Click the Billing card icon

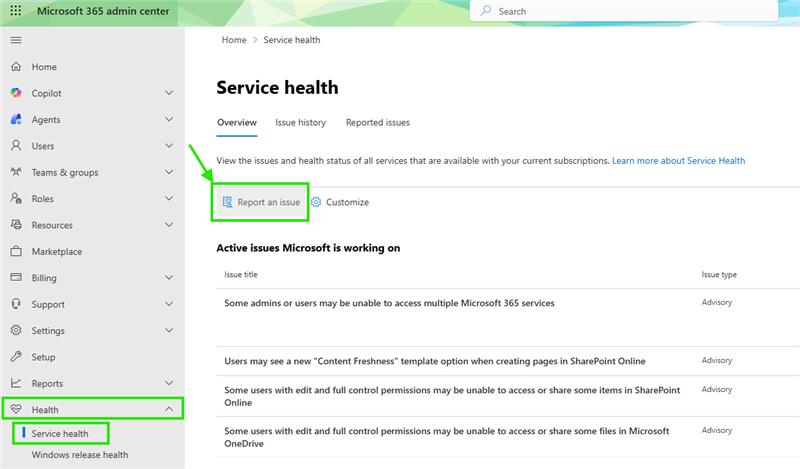point(16,278)
